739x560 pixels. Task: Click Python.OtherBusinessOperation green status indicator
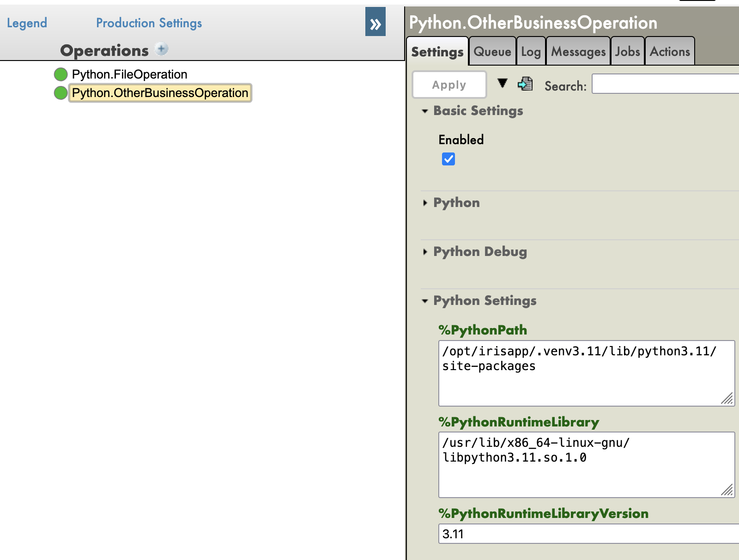click(61, 93)
